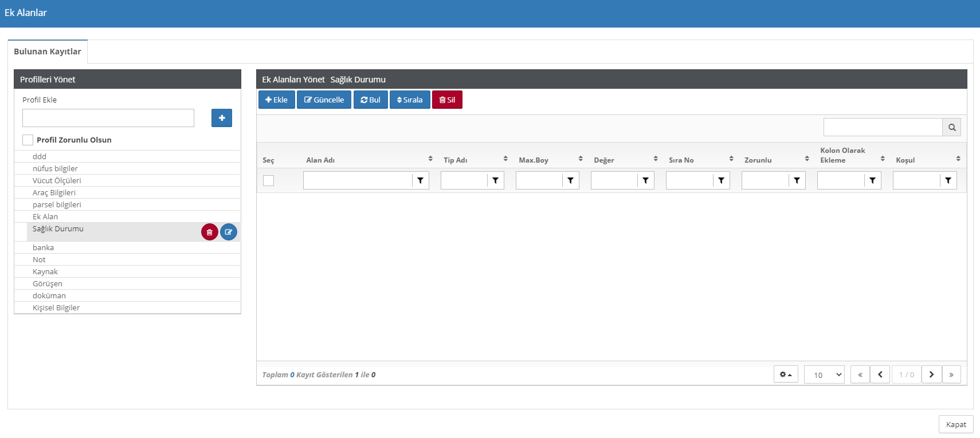The width and height of the screenshot is (980, 438).
Task: Edit Sağlık Durumu profile with blue pencil icon
Action: pos(228,232)
